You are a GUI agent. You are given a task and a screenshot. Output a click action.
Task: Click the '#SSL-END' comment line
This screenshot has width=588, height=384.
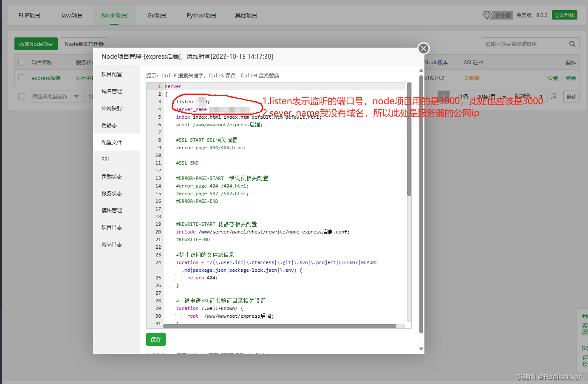click(x=187, y=163)
